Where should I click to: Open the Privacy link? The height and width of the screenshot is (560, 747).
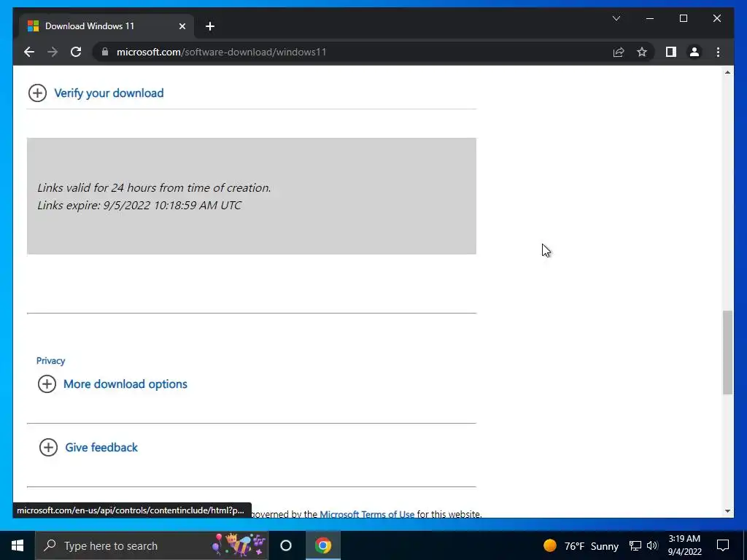pyautogui.click(x=50, y=360)
